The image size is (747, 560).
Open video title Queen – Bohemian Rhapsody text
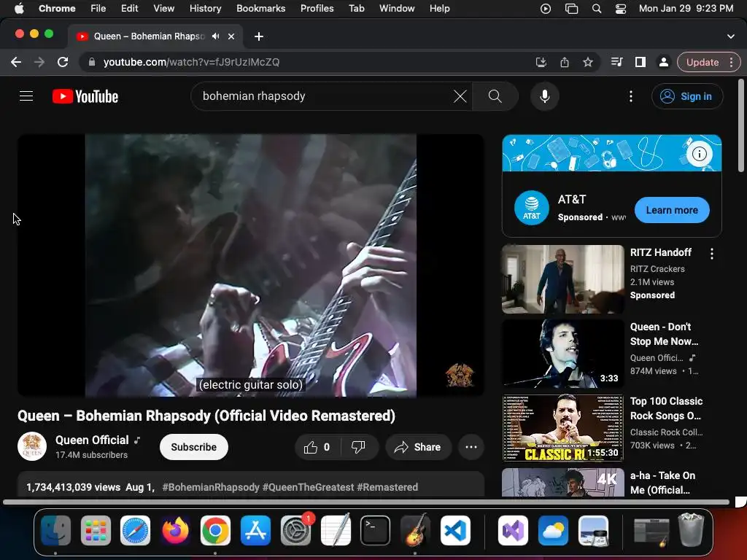point(206,416)
